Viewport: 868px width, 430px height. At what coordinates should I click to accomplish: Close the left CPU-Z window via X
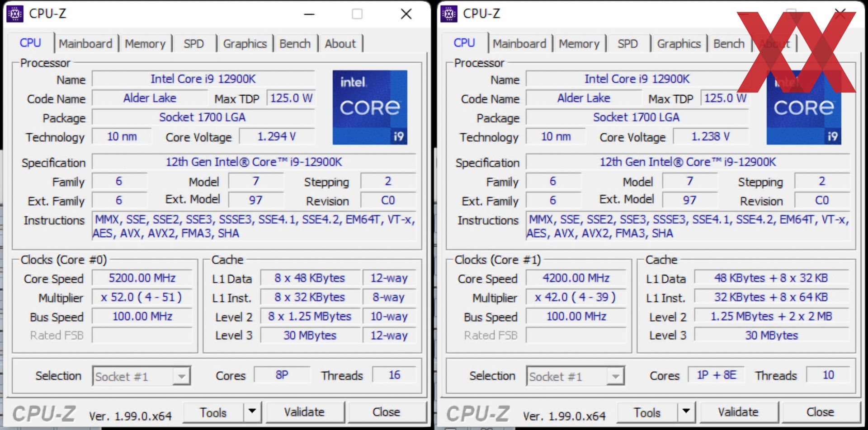tap(406, 14)
